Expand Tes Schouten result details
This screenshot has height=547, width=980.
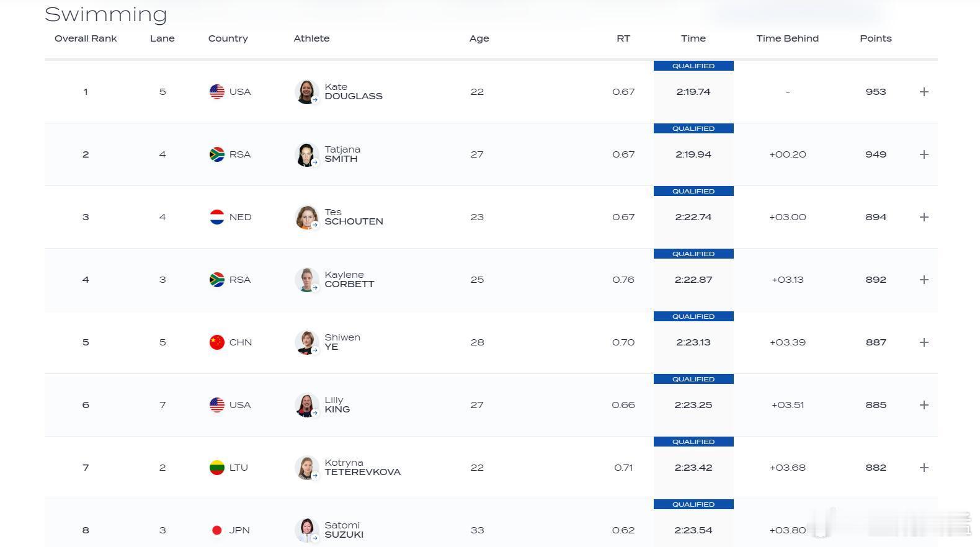[x=924, y=217]
